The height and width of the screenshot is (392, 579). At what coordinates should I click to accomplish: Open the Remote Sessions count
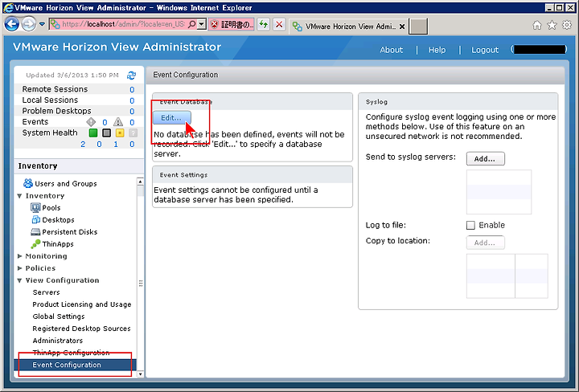132,90
